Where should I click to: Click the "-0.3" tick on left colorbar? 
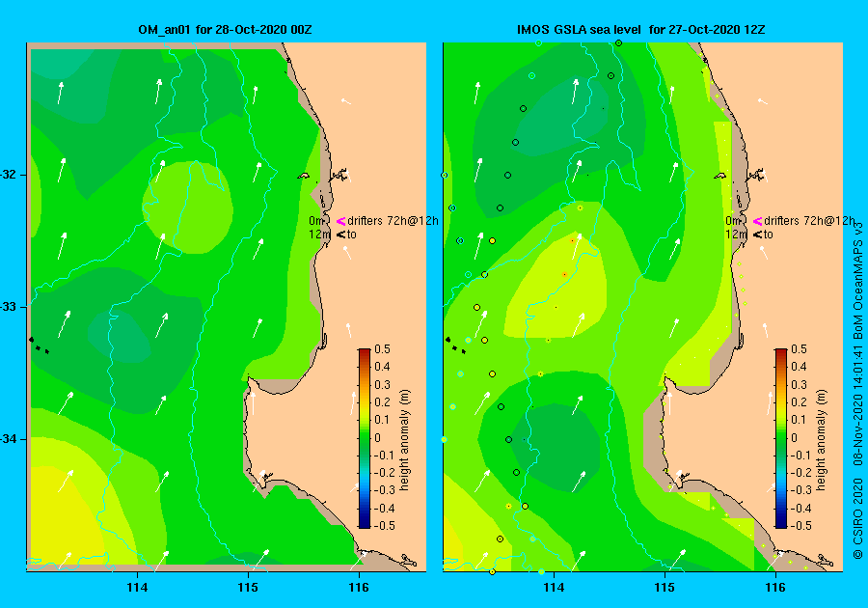point(385,490)
